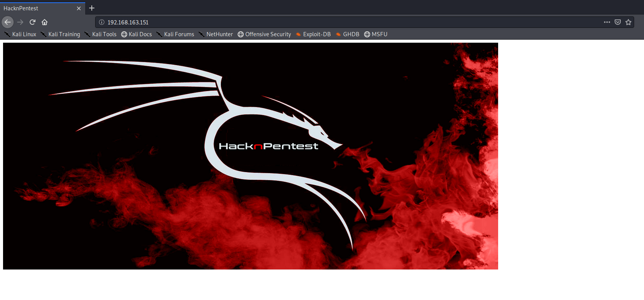Viewport: 644px width, 300px height.
Task: Open MSFU bookmark
Action: (376, 34)
